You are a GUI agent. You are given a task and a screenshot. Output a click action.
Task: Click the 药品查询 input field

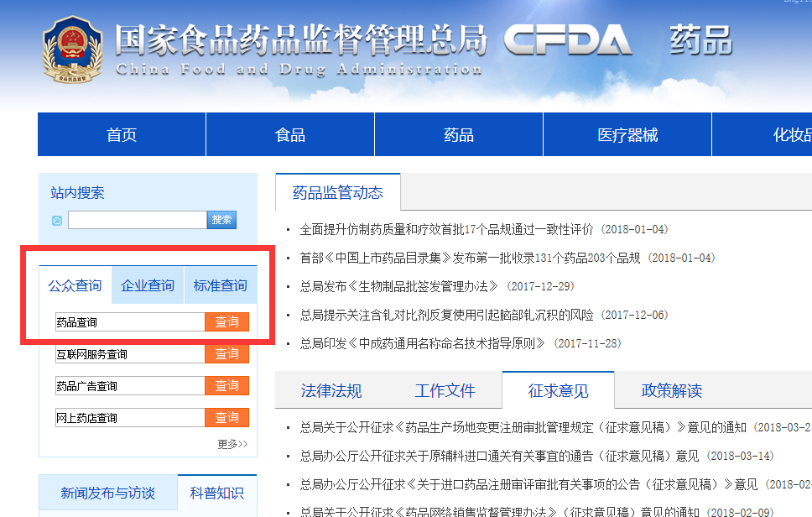click(130, 322)
